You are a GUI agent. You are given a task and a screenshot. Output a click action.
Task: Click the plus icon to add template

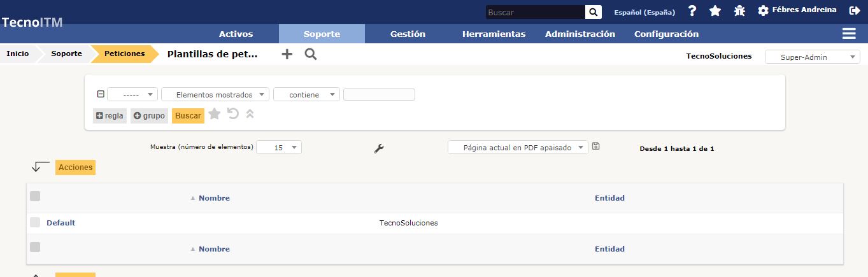coord(287,54)
